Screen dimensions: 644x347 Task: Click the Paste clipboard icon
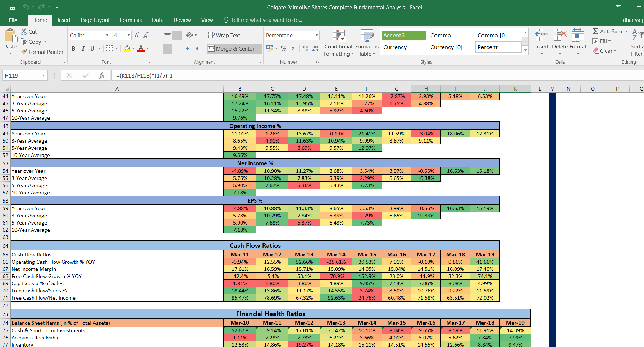(x=11, y=36)
